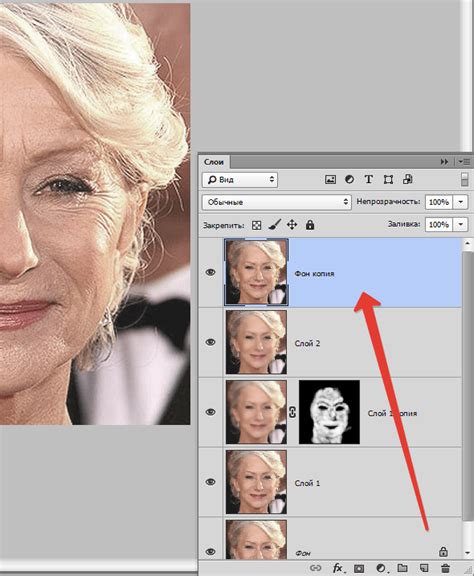Screen dimensions: 474x576
Task: Filter layers by pixel type icon
Action: 330,180
